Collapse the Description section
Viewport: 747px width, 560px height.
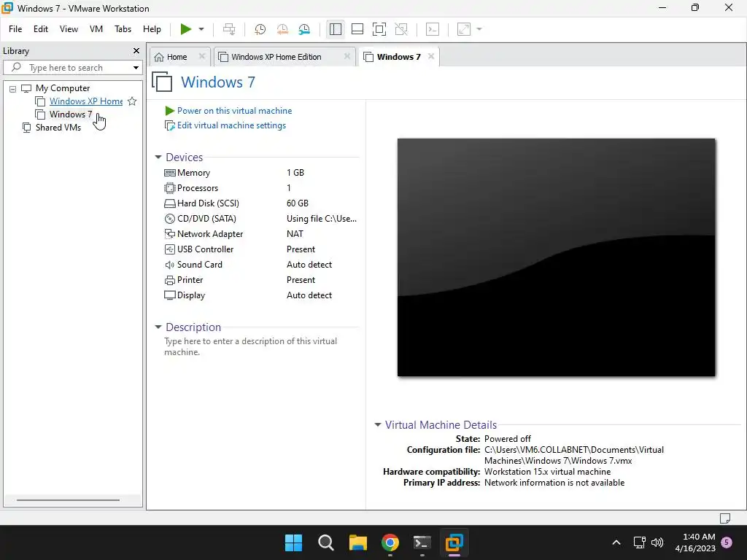[158, 327]
